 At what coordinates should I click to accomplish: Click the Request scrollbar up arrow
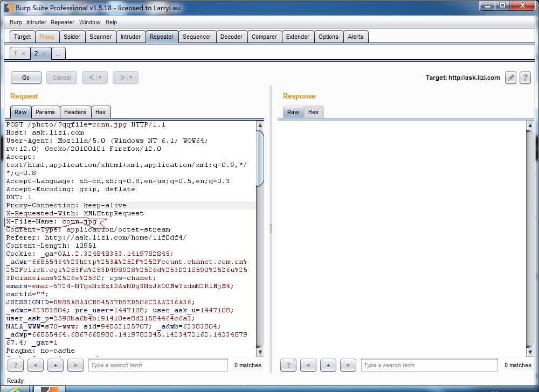tap(260, 125)
